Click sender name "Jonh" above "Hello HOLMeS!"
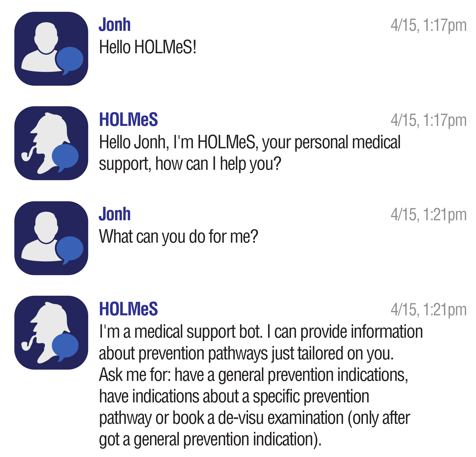 point(115,25)
